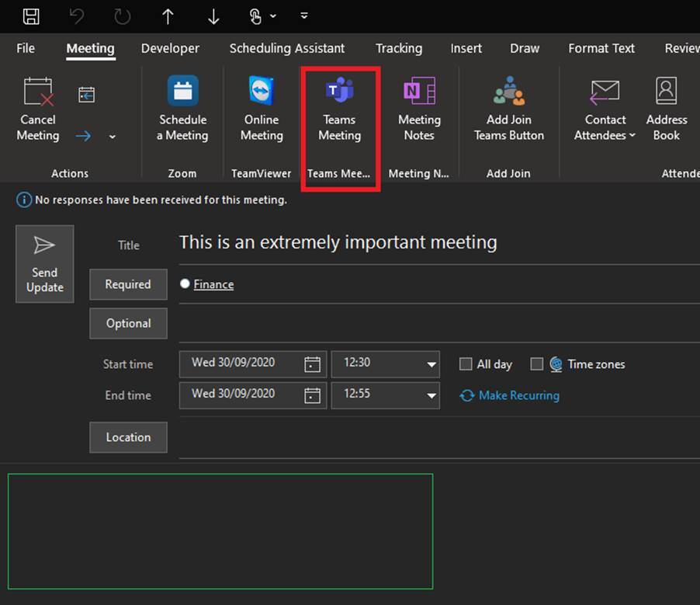
Task: Click the Optional attendees input field
Action: click(x=439, y=324)
